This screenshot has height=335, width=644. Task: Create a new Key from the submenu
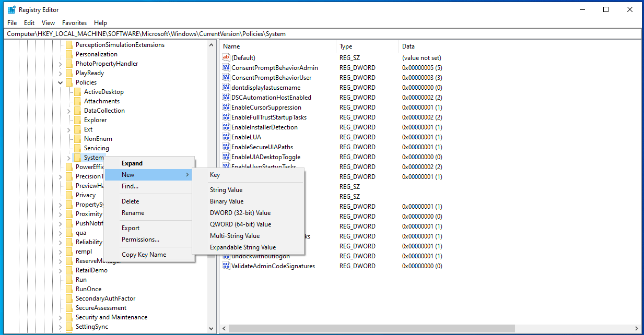click(248, 175)
